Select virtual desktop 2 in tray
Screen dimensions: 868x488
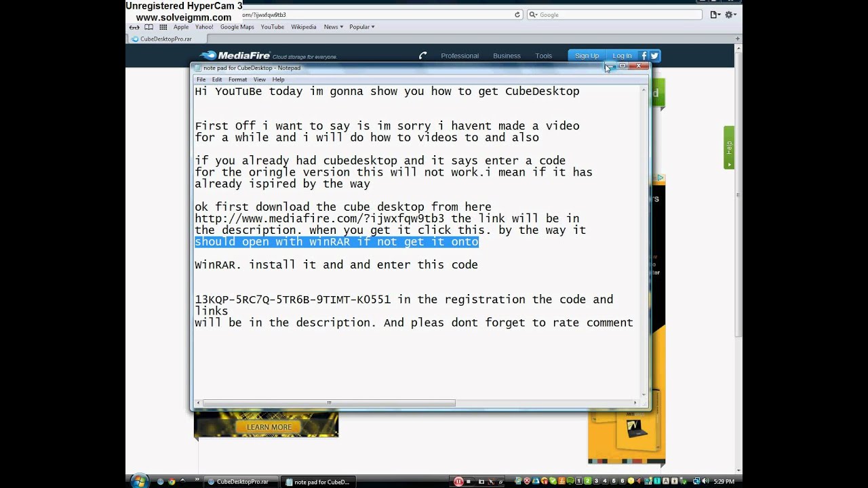click(588, 481)
